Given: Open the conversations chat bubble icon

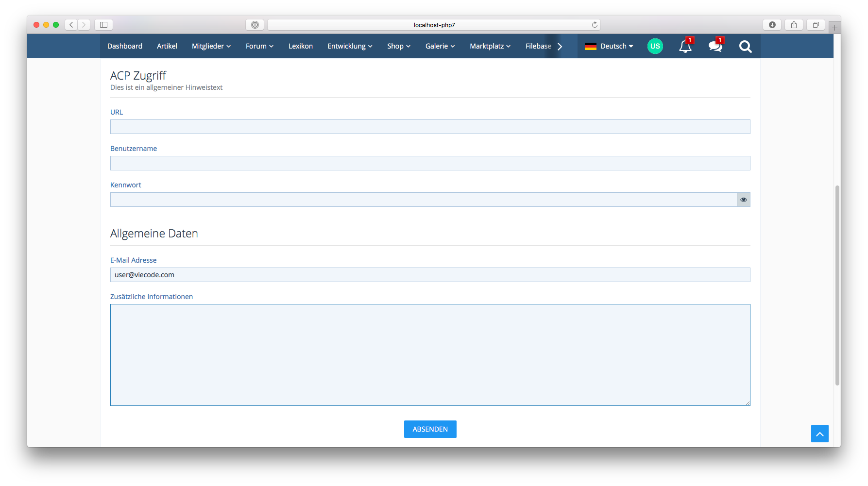Looking at the screenshot, I should (x=715, y=47).
